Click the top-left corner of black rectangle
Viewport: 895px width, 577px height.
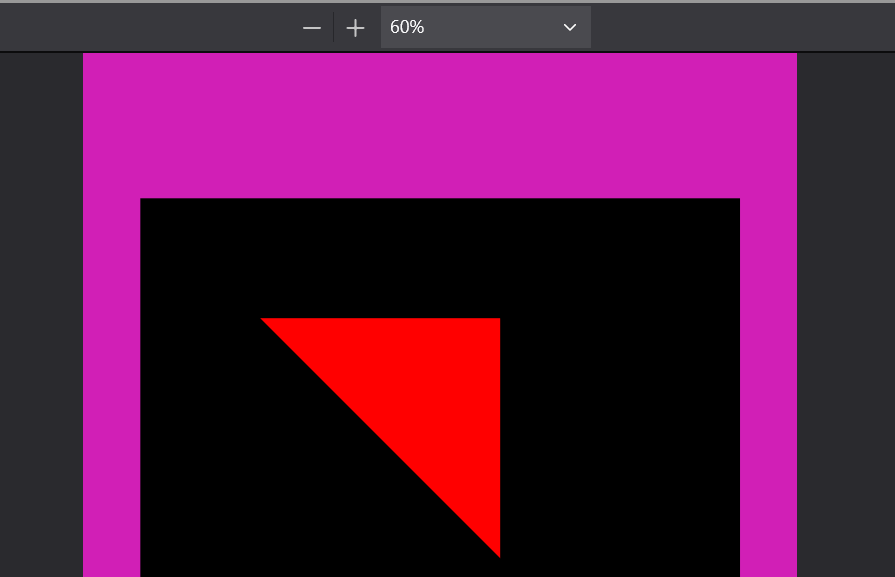[x=142, y=200]
